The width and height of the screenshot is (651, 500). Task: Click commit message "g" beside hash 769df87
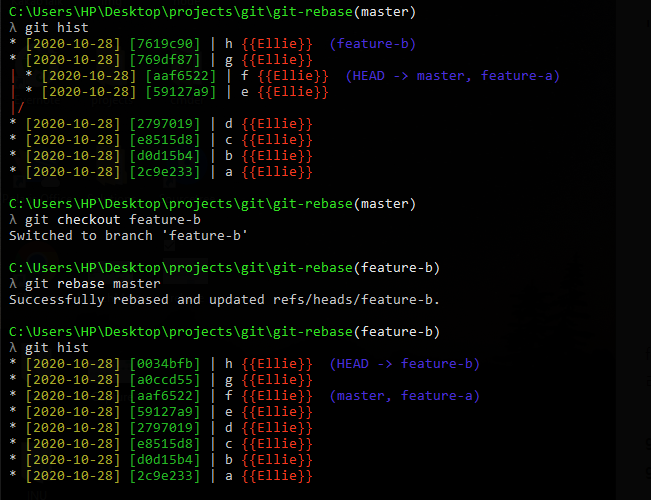coord(228,61)
